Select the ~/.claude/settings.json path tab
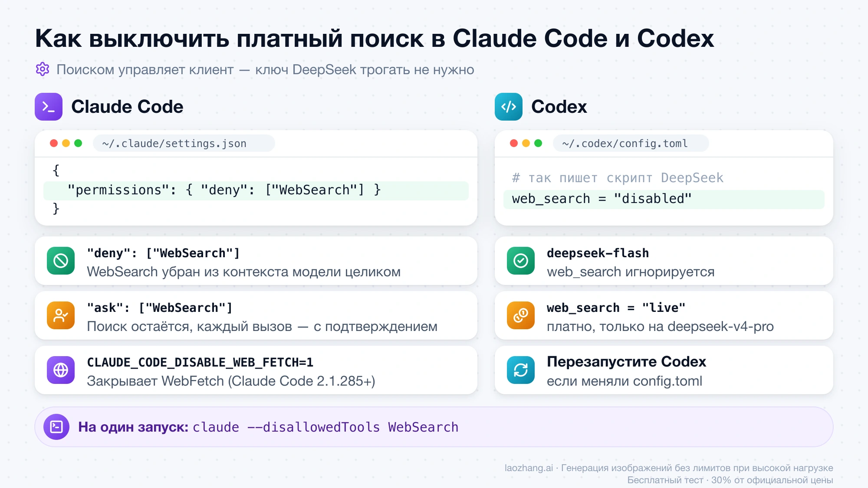Screen dimensions: 868x488 click(184, 143)
